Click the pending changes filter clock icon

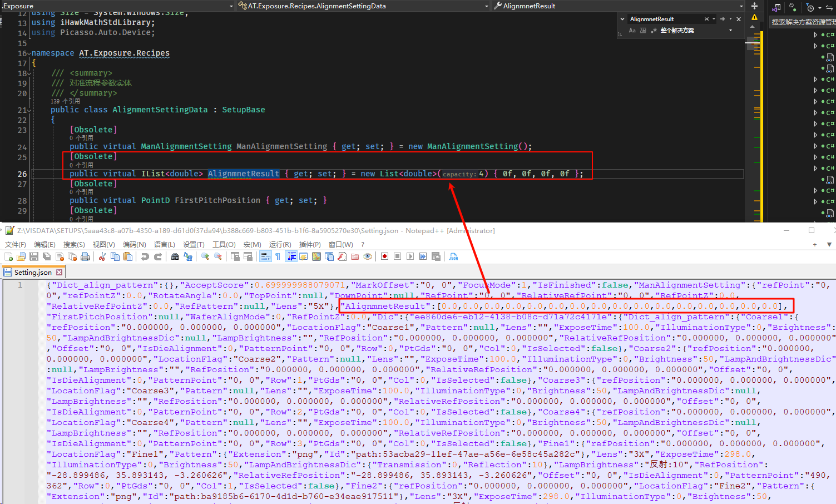(810, 8)
